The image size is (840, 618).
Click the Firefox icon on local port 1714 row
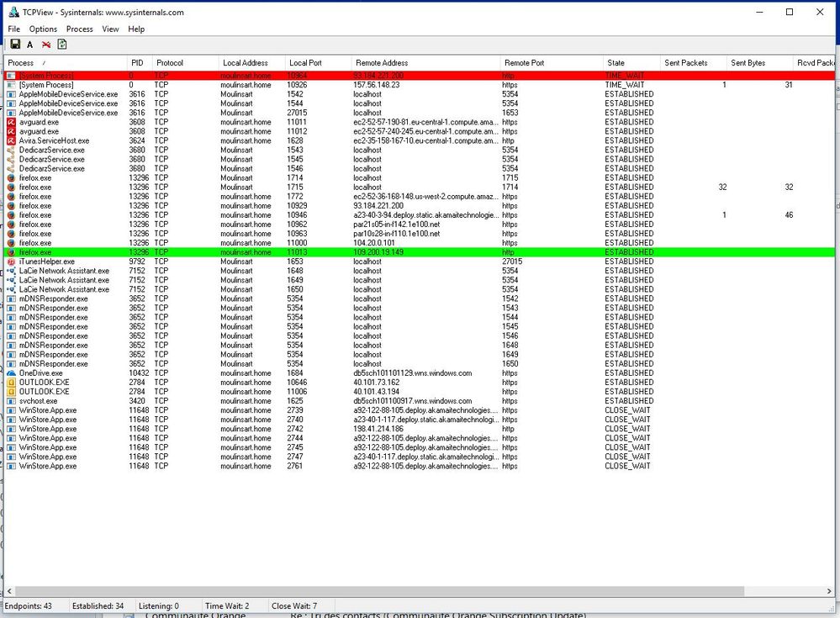[11, 177]
